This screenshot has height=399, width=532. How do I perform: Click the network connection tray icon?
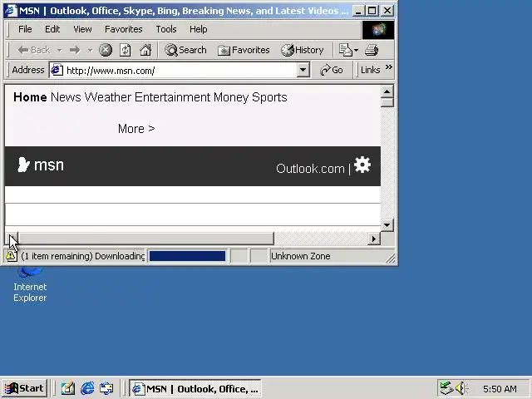coord(446,388)
